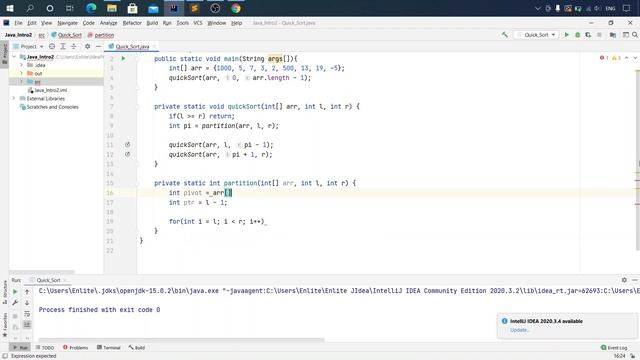
Task: Open Microsoft Edge from taskbar
Action: coord(91,8)
